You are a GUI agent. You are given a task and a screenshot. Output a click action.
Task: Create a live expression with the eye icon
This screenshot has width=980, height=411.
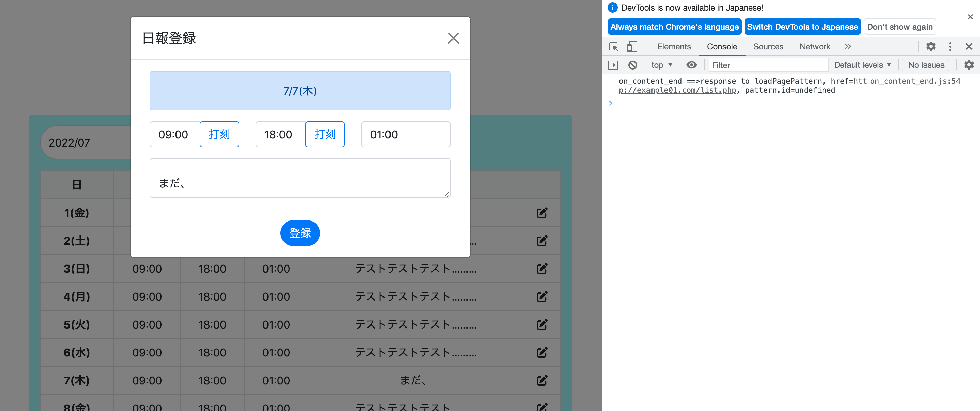692,65
